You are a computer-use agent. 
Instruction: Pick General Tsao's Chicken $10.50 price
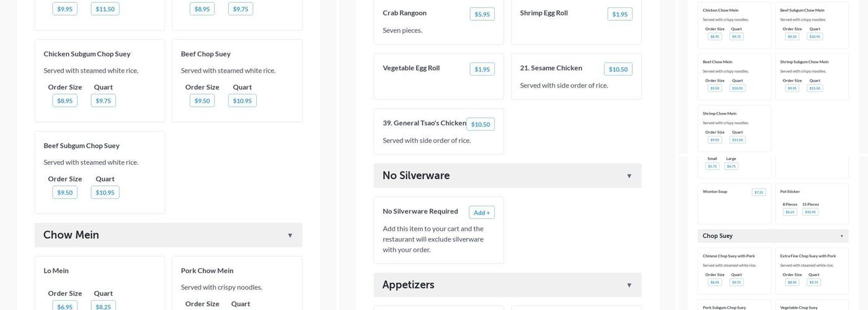(x=480, y=125)
